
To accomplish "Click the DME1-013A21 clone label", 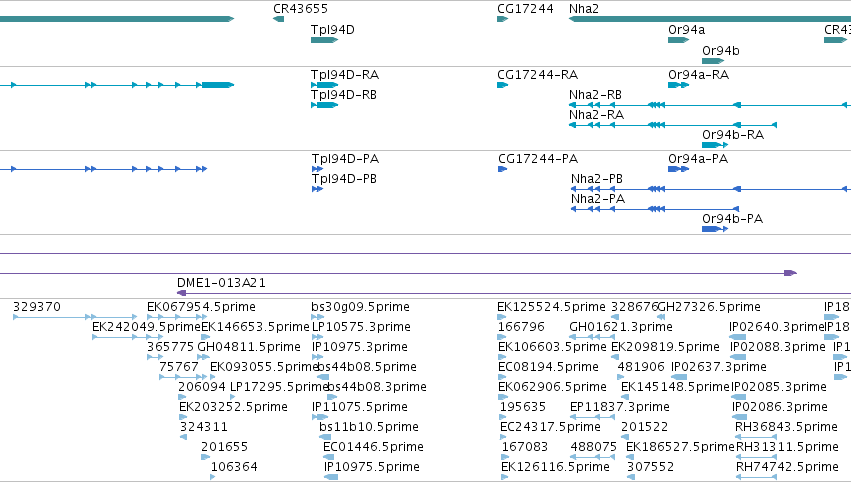I will tap(221, 283).
